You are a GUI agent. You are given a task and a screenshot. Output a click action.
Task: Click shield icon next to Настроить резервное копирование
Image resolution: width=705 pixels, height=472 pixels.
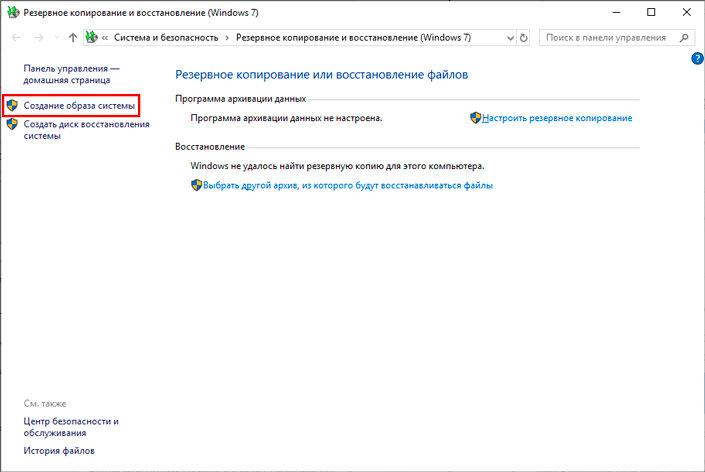tap(475, 118)
